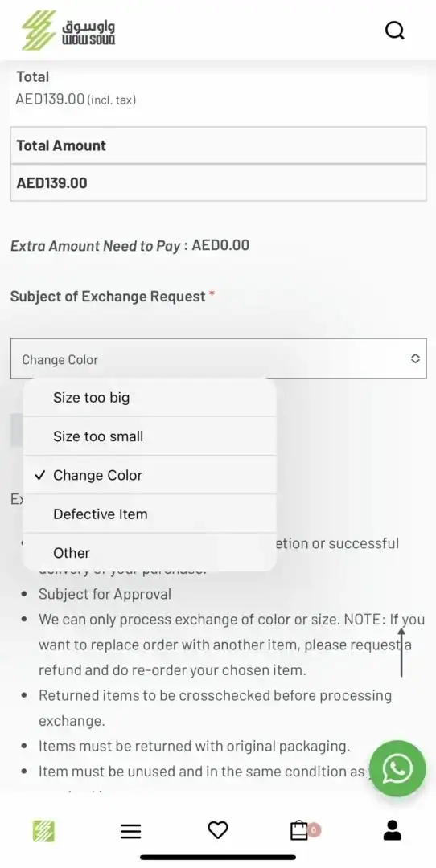
Task: Tap the green home icon in bottom bar
Action: [43, 830]
